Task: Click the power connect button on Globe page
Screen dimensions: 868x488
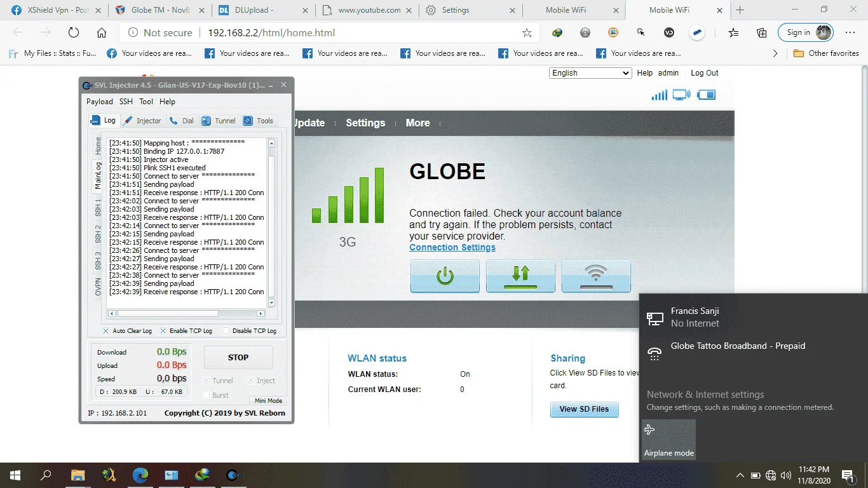Action: 445,276
